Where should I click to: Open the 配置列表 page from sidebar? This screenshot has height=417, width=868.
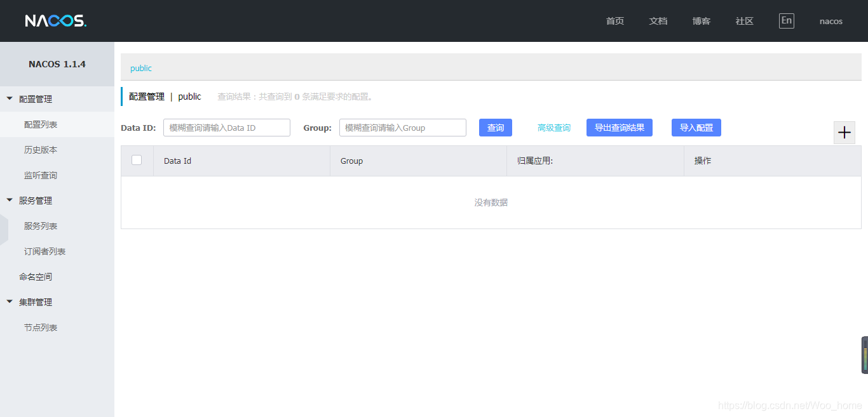40,124
